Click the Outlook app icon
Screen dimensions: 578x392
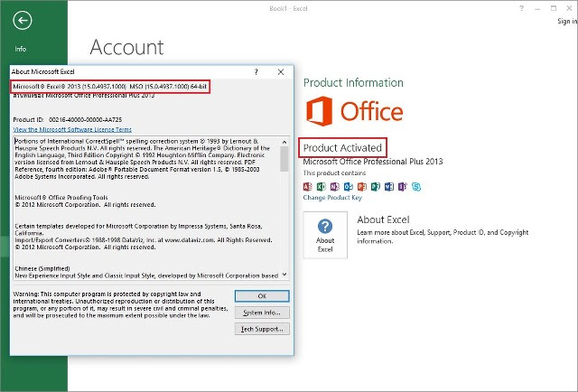349,187
